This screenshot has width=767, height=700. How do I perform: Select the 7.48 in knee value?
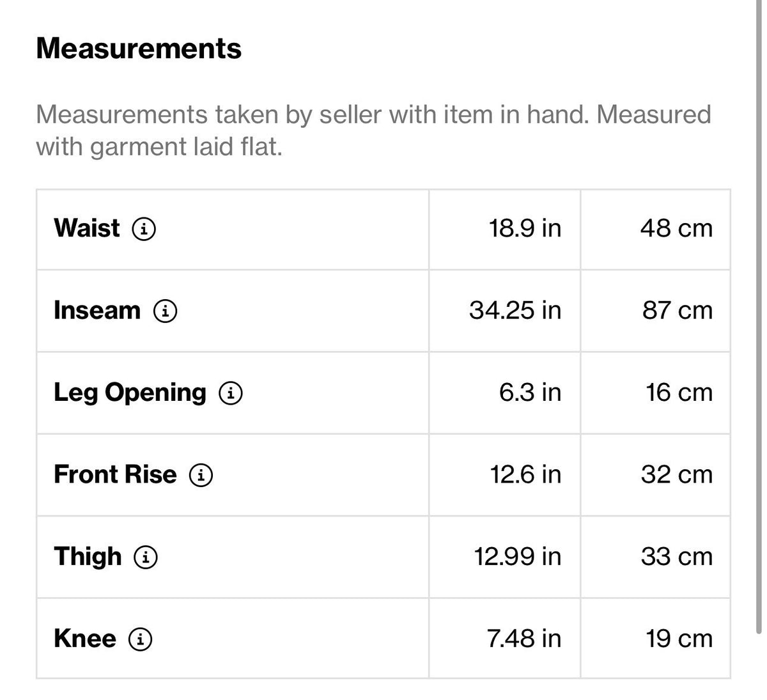coord(524,639)
